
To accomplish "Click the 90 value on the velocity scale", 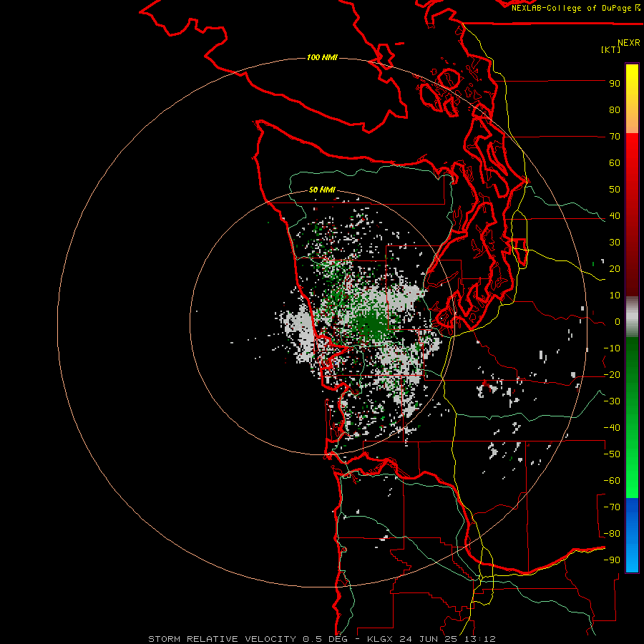I will point(615,84).
